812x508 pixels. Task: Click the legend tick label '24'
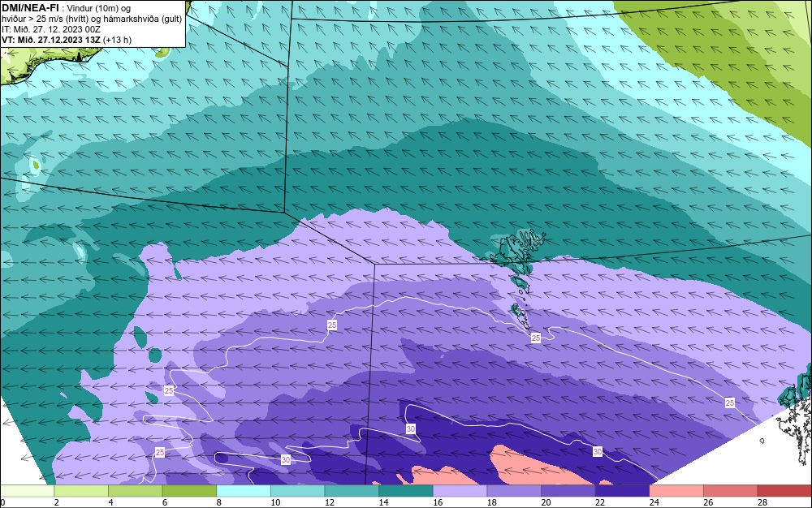tap(654, 502)
